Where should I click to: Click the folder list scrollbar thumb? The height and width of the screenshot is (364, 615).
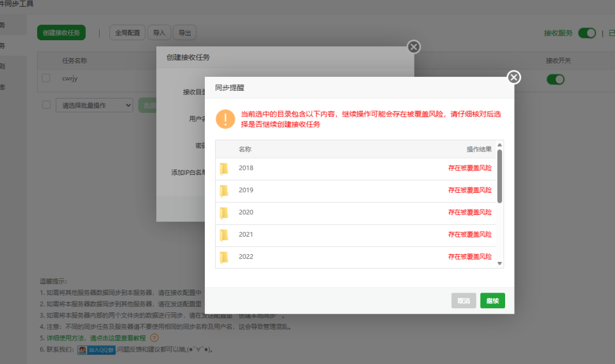point(500,177)
